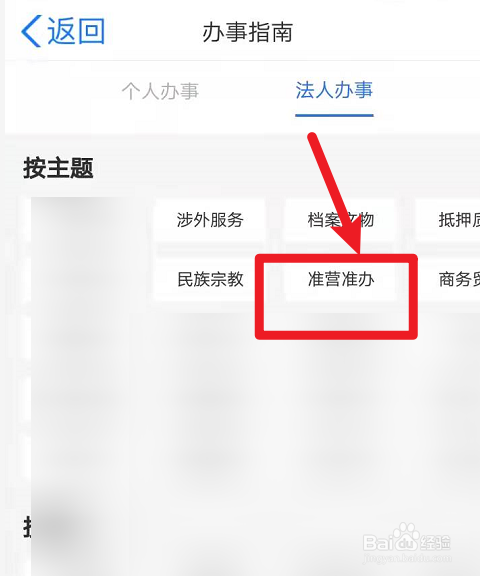Screen dimensions: 480x576
Task: Select the 准营准办 topic
Action: click(x=340, y=279)
